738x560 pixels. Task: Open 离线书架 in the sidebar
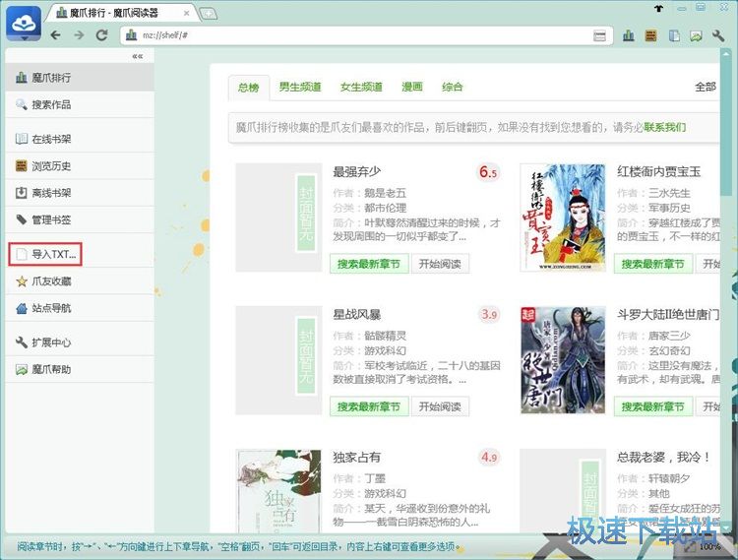point(80,193)
